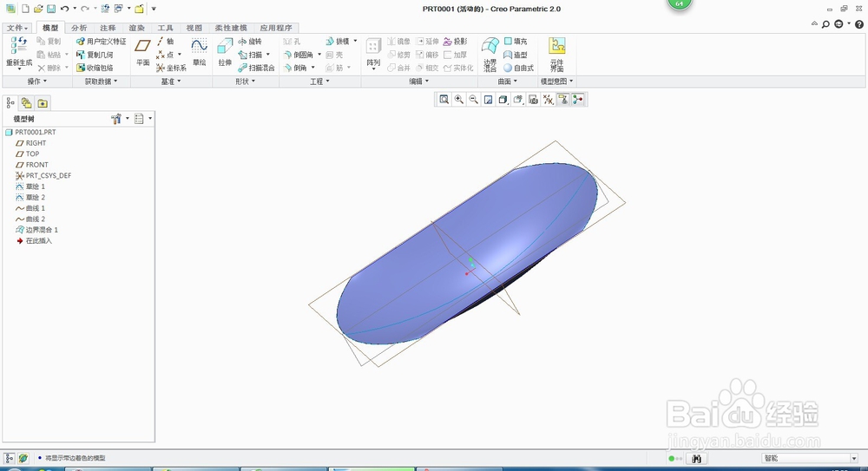
Task: Switch to the 渲染 ribbon tab
Action: tap(137, 28)
